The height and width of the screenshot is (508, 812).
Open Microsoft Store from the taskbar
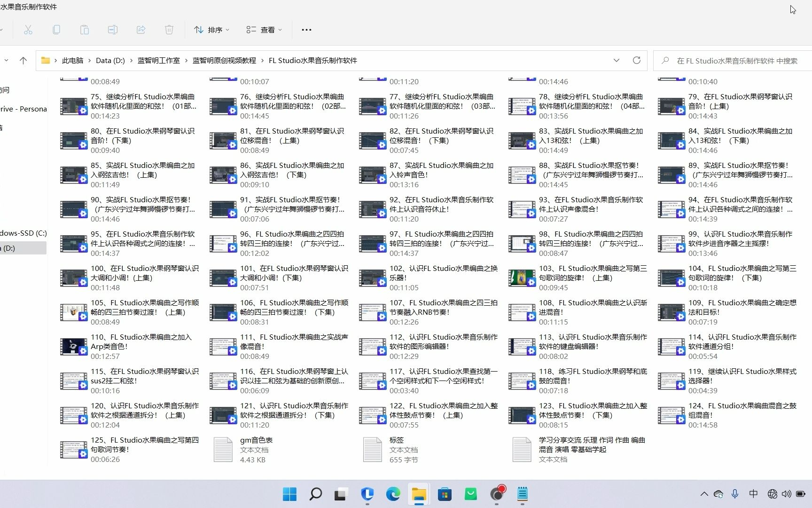[445, 494]
